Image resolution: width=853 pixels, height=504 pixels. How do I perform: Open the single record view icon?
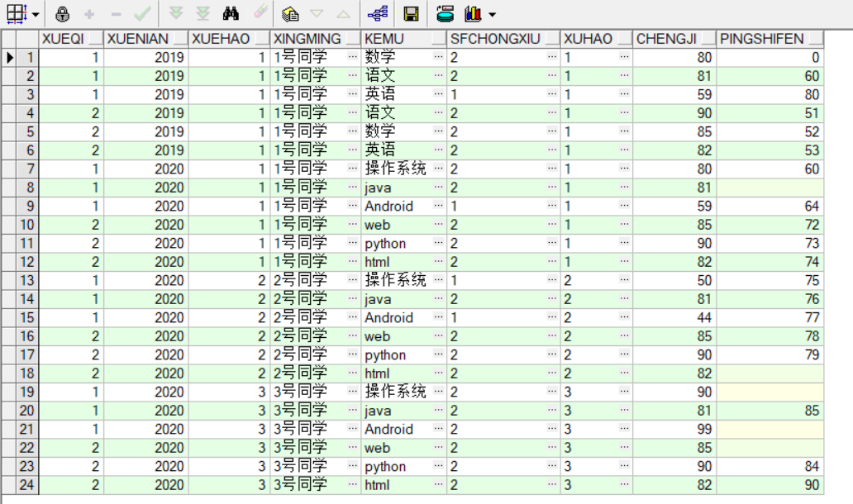pyautogui.click(x=290, y=14)
